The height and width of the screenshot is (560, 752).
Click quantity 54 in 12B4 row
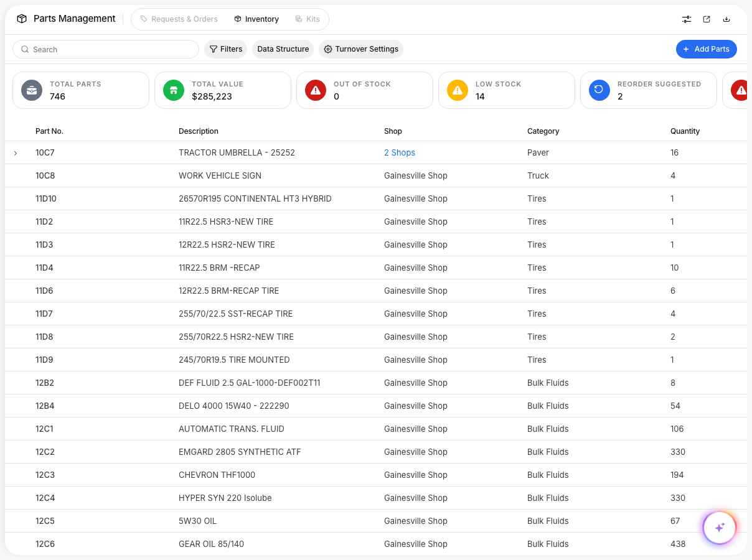coord(675,406)
